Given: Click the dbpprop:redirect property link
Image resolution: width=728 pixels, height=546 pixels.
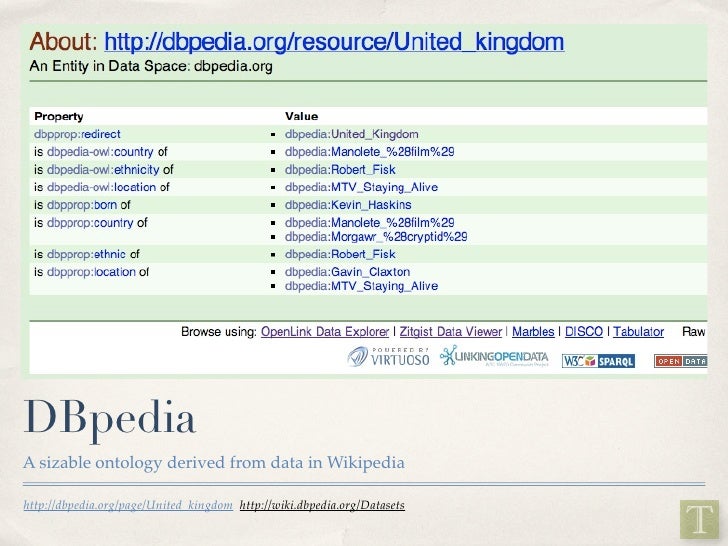Looking at the screenshot, I should (x=77, y=134).
